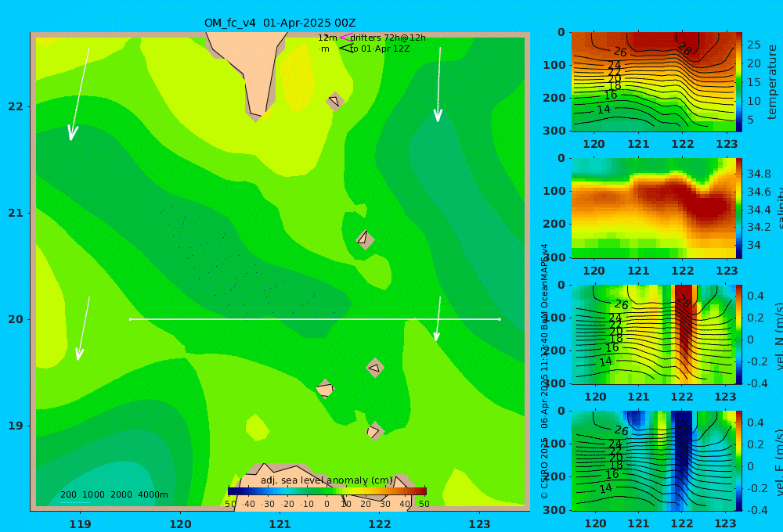
Task: Click the '0.4' tick on vel. E colorbar
Action: coord(756,422)
